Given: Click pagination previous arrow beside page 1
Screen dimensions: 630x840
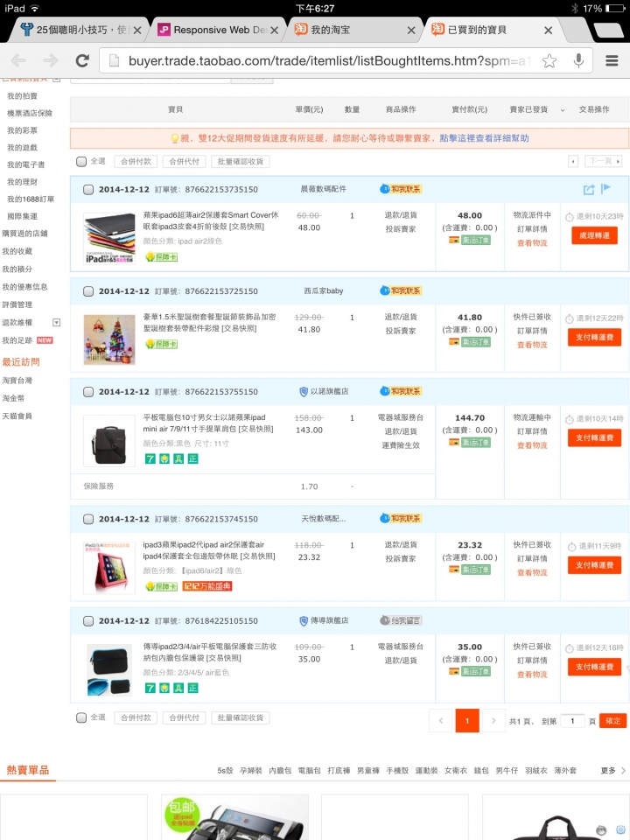Looking at the screenshot, I should point(441,720).
